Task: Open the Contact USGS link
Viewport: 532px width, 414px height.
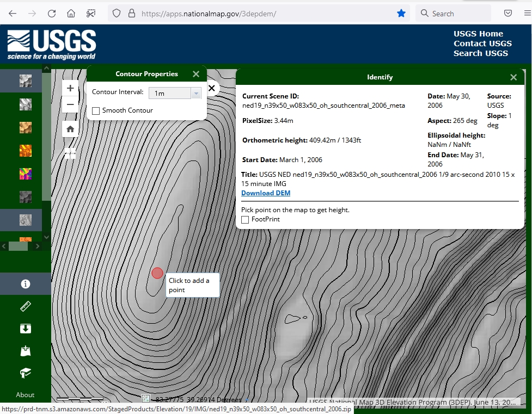Action: [x=482, y=44]
